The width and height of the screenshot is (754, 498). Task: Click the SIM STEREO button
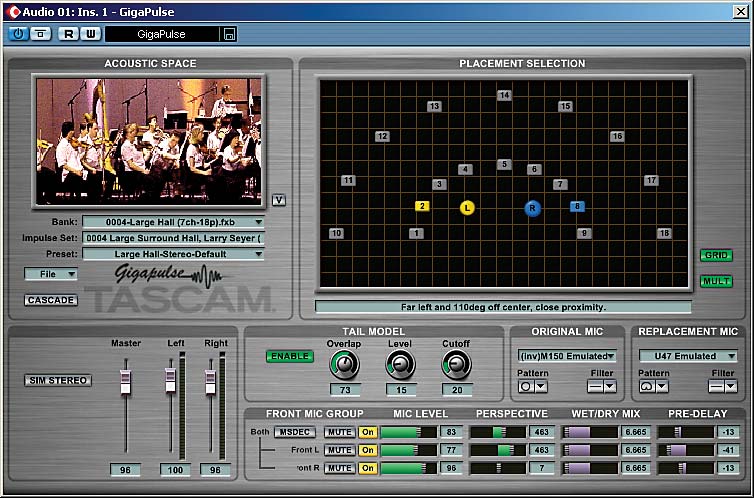[x=58, y=380]
